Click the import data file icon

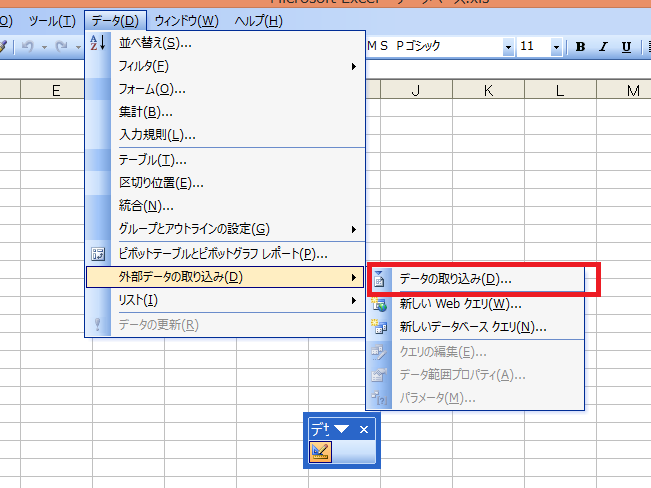(x=379, y=279)
